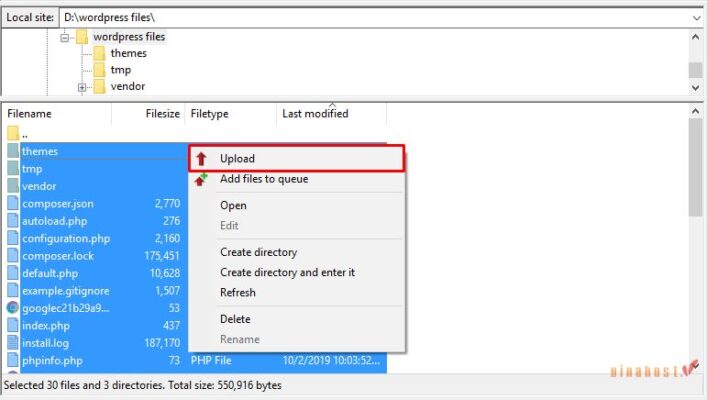Click the googlec21b29a9 browser file icon
This screenshot has width=707, height=400.
pos(13,308)
